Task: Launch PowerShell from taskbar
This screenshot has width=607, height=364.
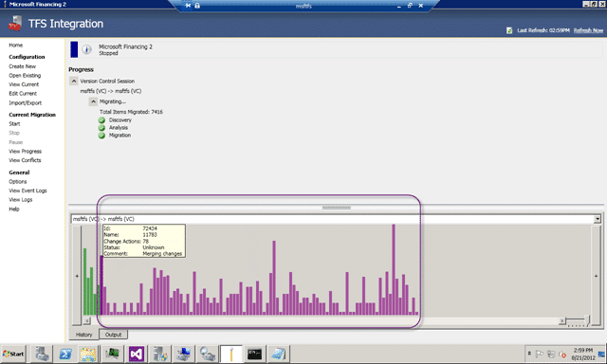Action: tap(65, 354)
